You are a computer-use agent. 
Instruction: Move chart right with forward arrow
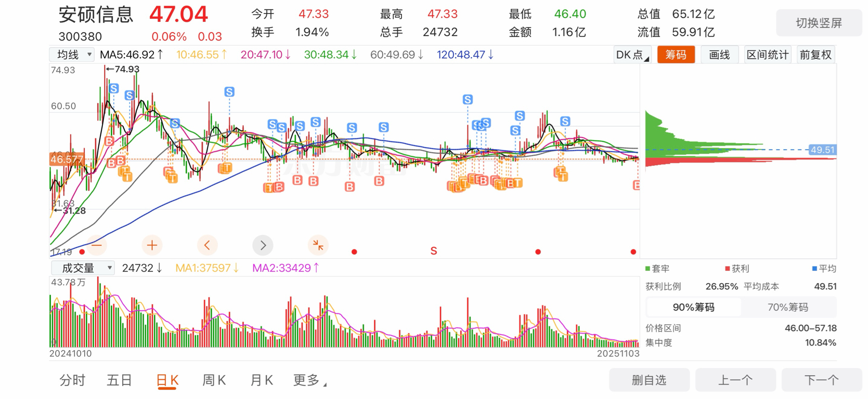click(x=263, y=245)
